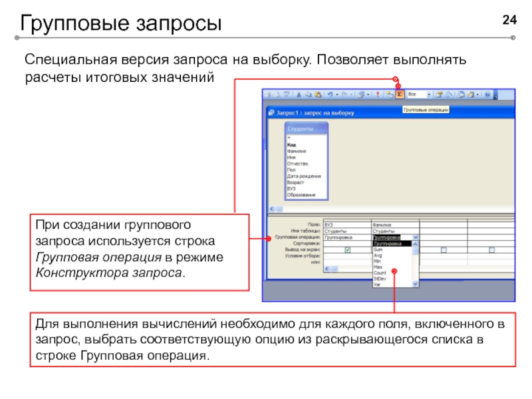Check Вывод на экран in third grid column

pyautogui.click(x=444, y=250)
